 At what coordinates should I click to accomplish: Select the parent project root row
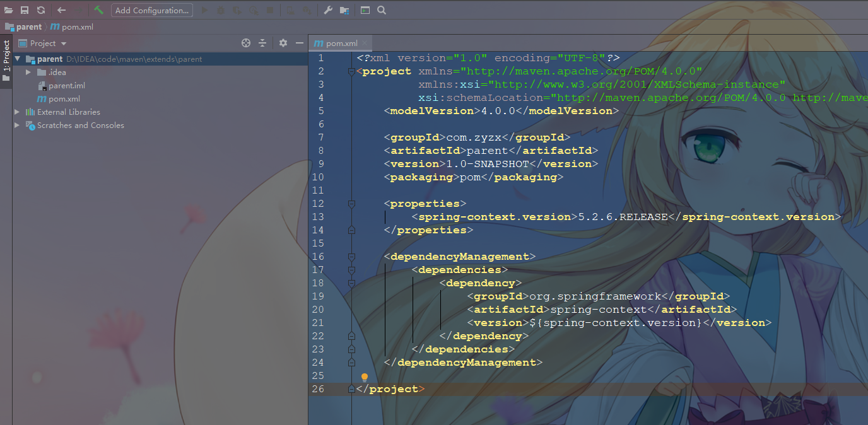click(x=160, y=59)
